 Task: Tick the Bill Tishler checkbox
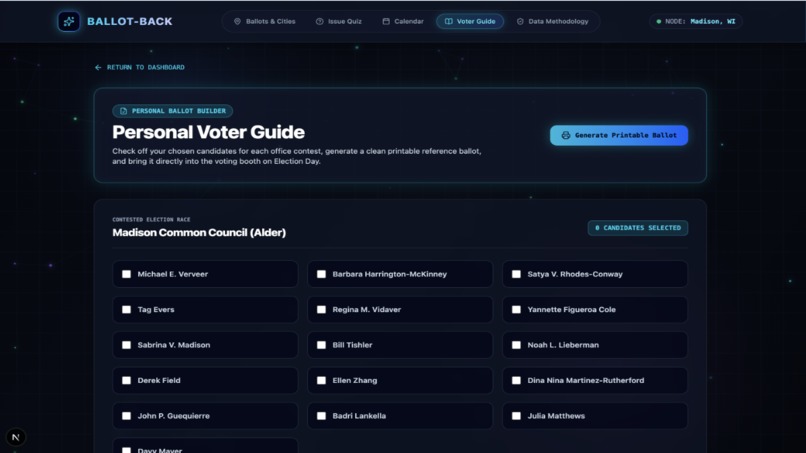click(321, 345)
